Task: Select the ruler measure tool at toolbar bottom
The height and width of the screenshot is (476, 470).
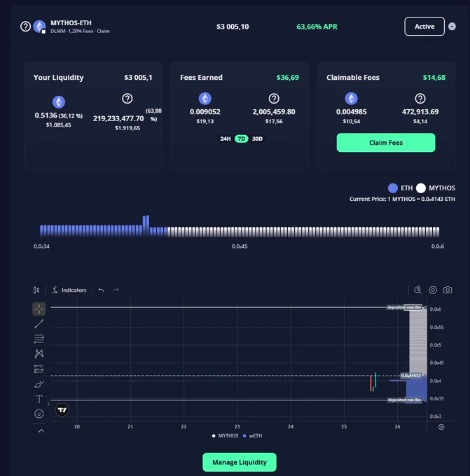Action: point(41,430)
